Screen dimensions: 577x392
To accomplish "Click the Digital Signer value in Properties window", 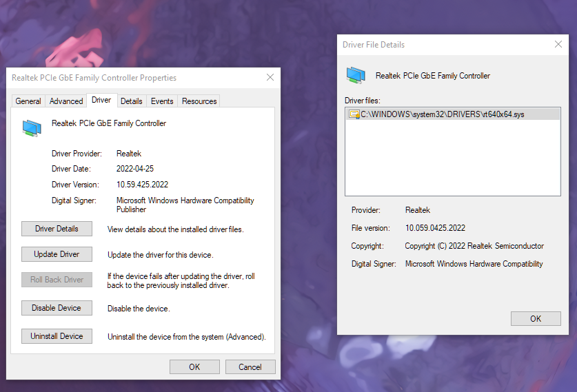I will click(x=185, y=205).
